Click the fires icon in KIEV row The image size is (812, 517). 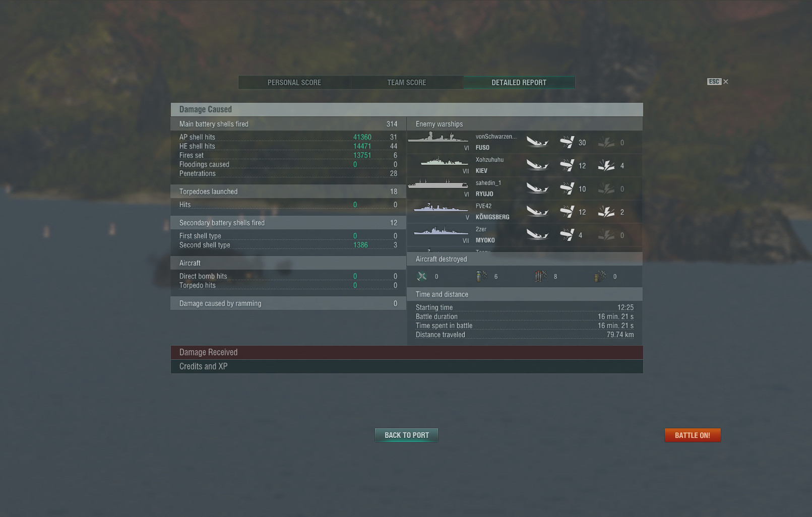(x=606, y=165)
